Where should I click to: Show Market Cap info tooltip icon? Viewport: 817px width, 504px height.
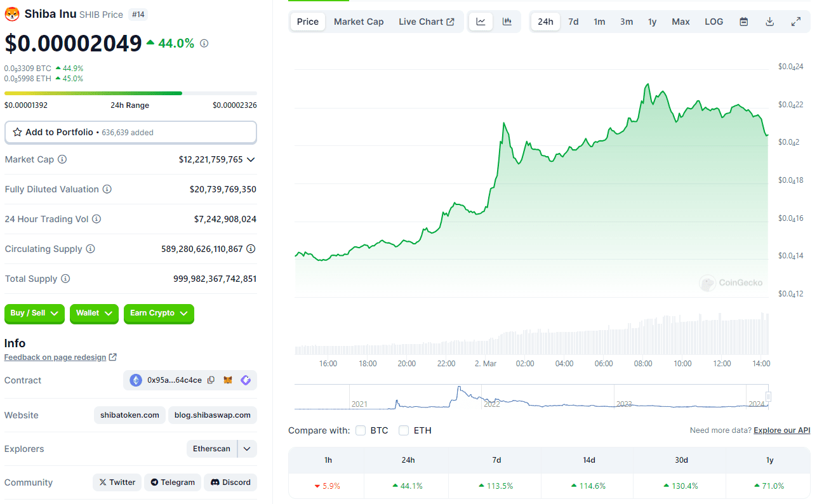click(62, 159)
